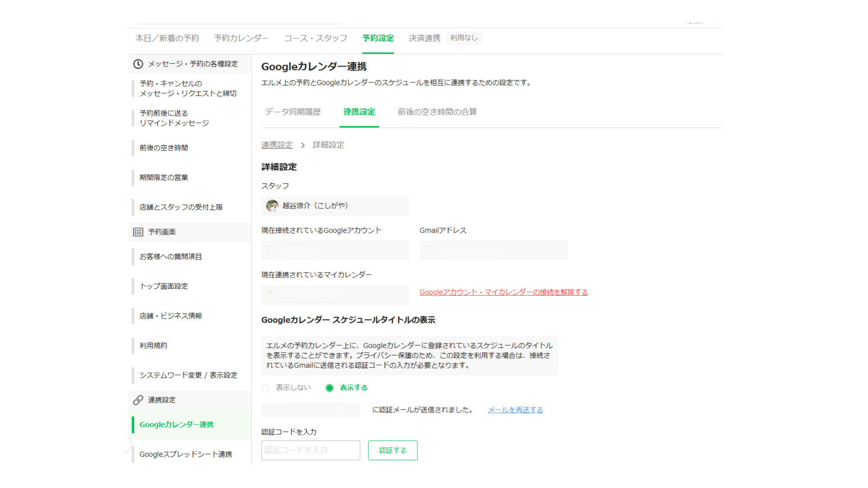Click the スタッフ field label
This screenshot has width=868, height=488.
click(275, 186)
